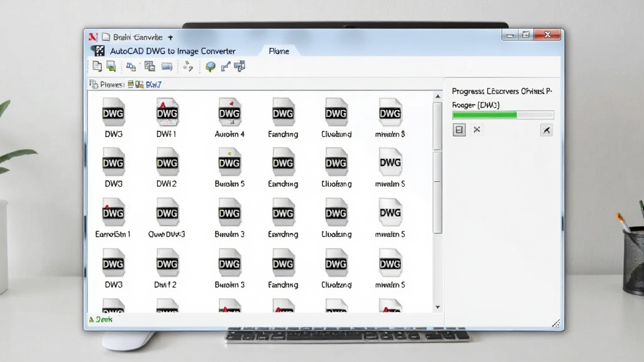Click the blank page icon in title bar
Viewport: 644px width, 362px height.
(x=106, y=37)
